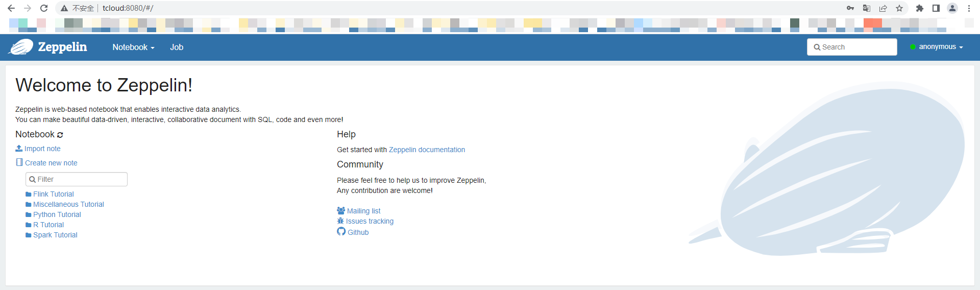The width and height of the screenshot is (980, 290).
Task: Open the Mailing list link
Action: point(359,211)
